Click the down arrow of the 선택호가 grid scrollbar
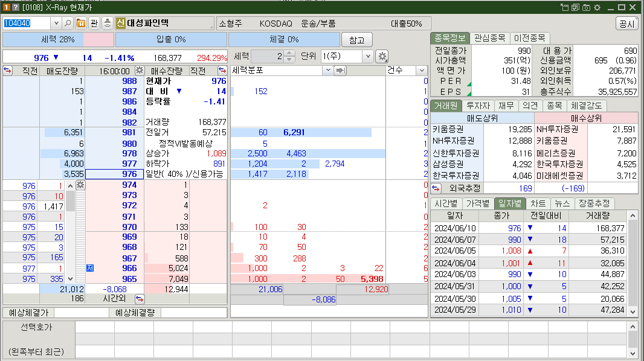The width and height of the screenshot is (644, 361). [633, 353]
